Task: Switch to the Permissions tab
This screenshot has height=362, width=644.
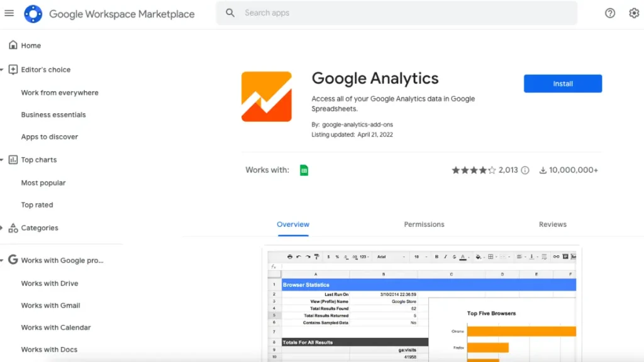Action: coord(424,224)
